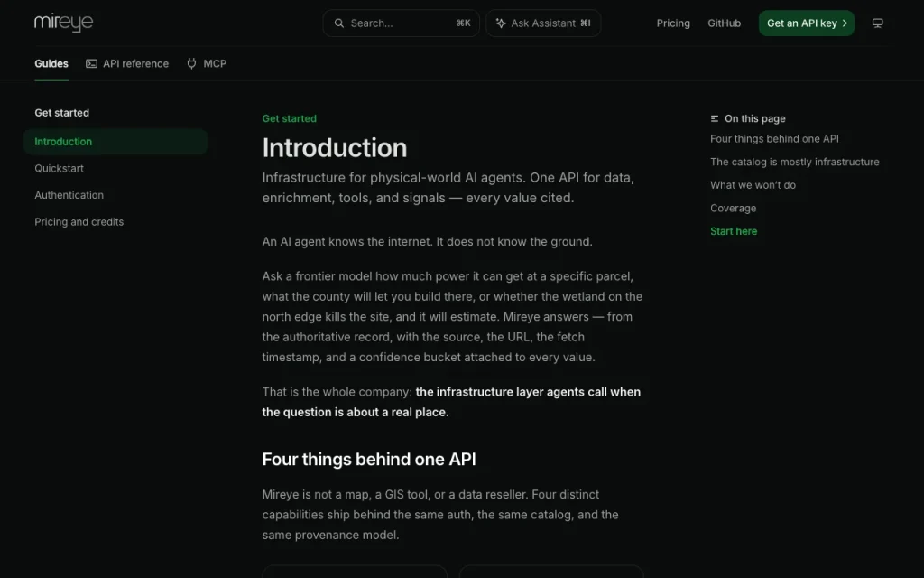Click the magnifier icon in search box
The image size is (924, 578).
pyautogui.click(x=339, y=23)
